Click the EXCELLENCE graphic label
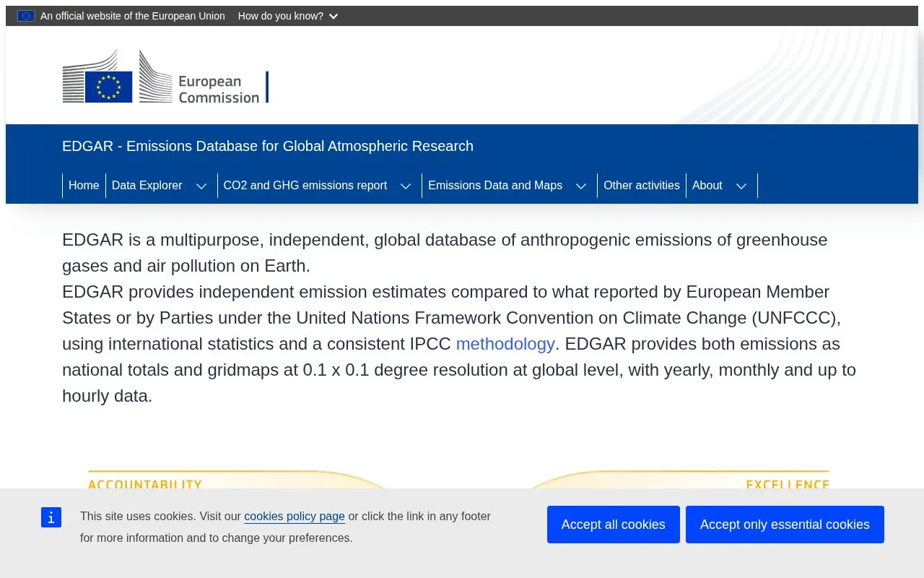The width and height of the screenshot is (924, 578). point(788,484)
